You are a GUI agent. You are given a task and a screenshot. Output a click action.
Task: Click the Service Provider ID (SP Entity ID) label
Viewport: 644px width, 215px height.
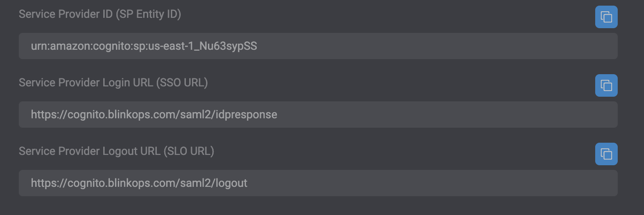pyautogui.click(x=100, y=14)
